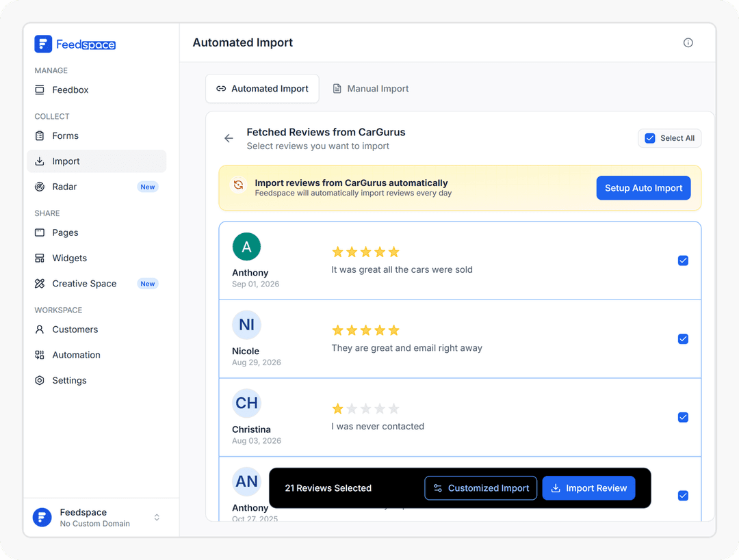Click the AN avatar
Screen dimensions: 739x560
point(246,481)
